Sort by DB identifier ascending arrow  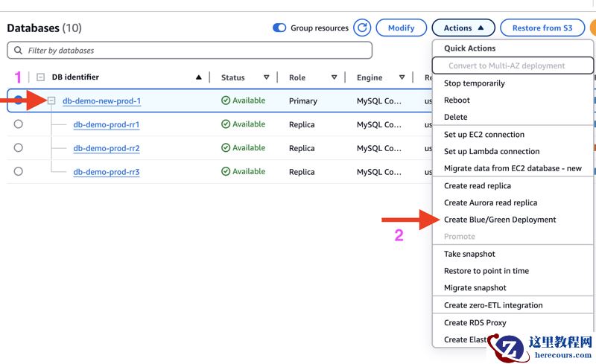pos(198,77)
